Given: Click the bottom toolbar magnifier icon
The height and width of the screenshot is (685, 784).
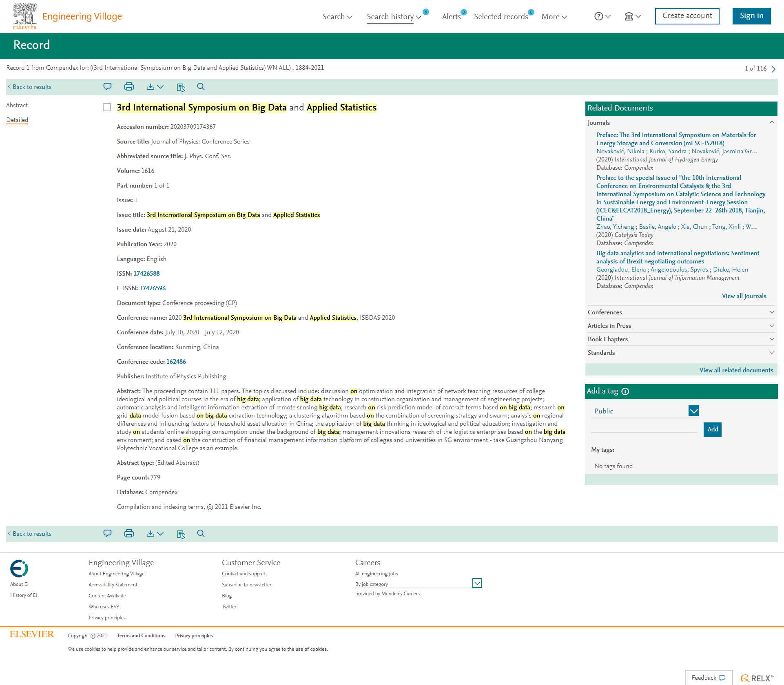Looking at the screenshot, I should (201, 533).
